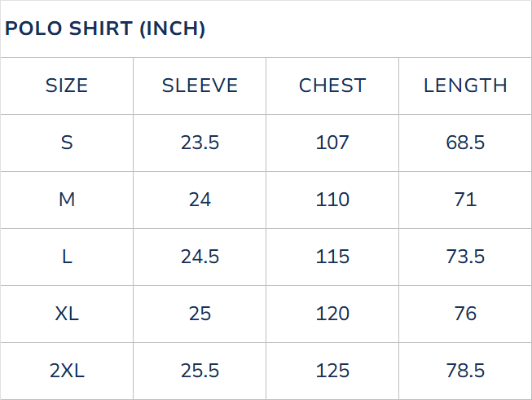Select chest value 110
This screenshot has width=532, height=400.
[x=332, y=200]
